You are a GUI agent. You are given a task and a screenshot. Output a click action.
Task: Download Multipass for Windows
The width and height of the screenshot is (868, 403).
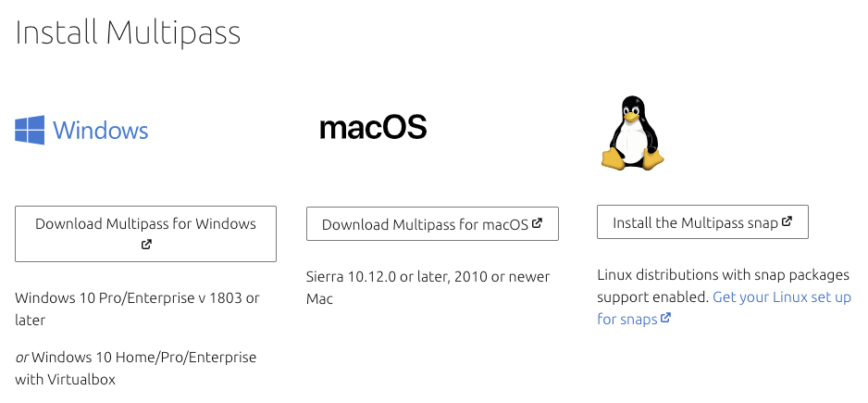coord(145,234)
